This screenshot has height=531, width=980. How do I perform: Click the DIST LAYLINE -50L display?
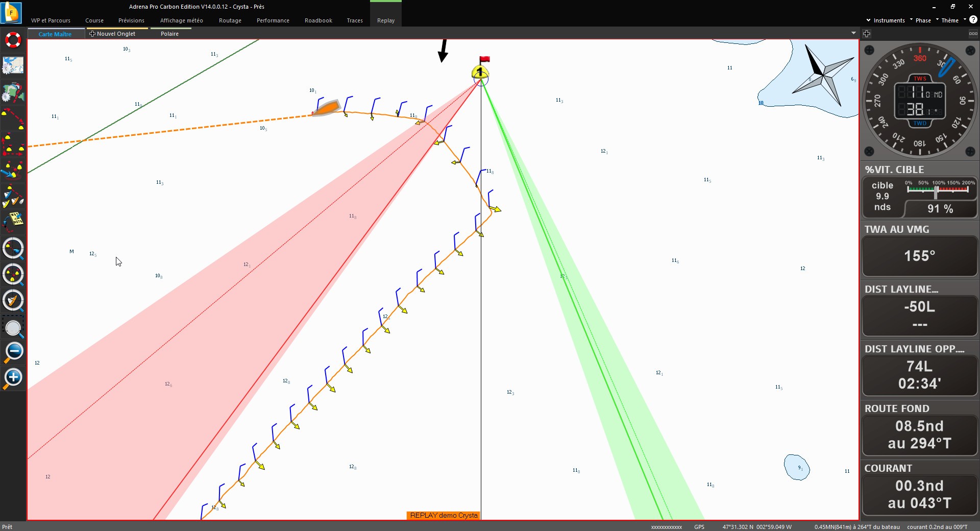920,315
